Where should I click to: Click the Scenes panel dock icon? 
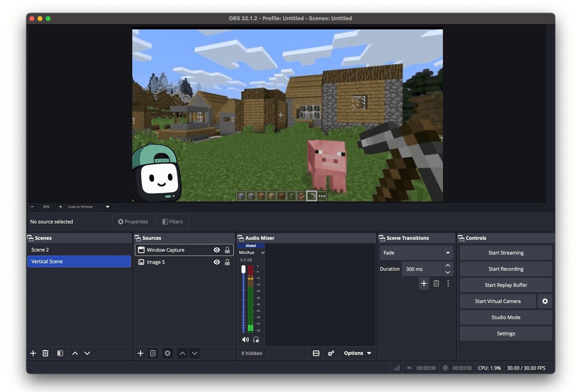click(30, 238)
